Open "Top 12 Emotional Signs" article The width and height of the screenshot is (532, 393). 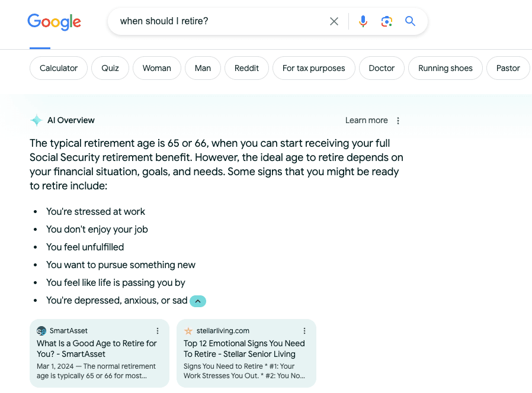244,349
